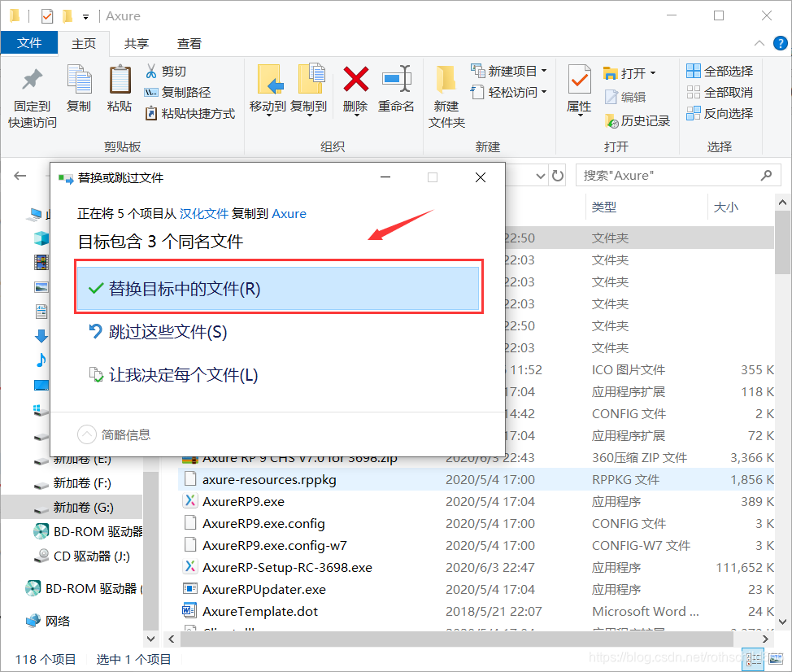Select Network (网络) in navigation pane

pyautogui.click(x=57, y=621)
